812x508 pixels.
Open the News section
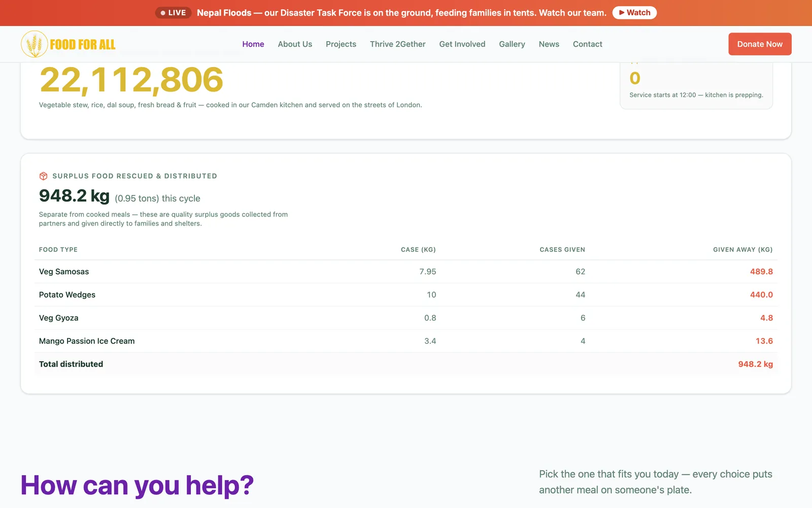point(549,44)
